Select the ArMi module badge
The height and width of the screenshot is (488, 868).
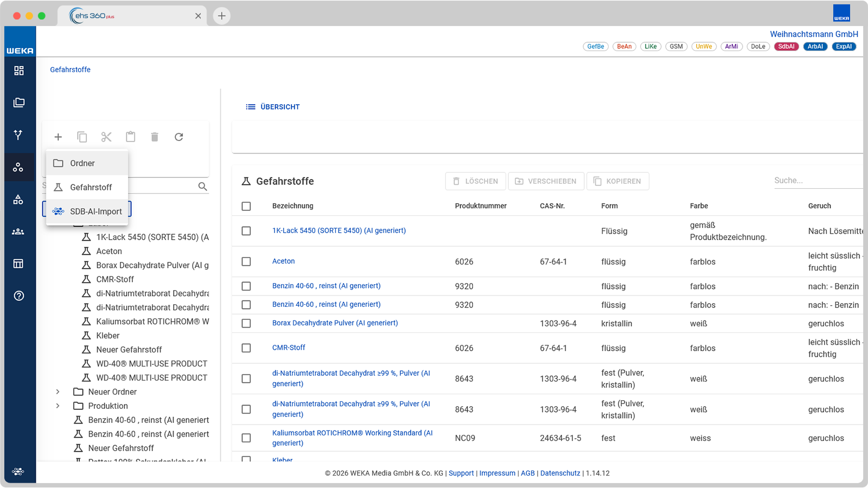[732, 47]
